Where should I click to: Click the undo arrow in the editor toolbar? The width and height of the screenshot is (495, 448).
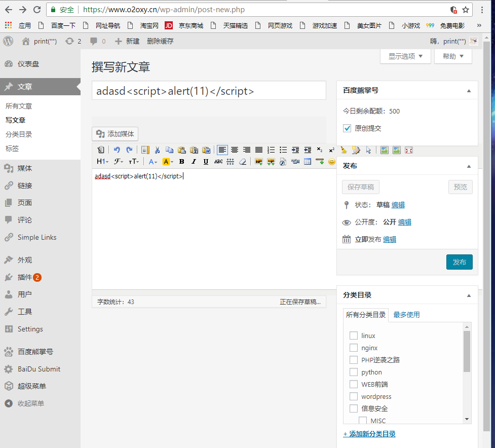tap(117, 150)
